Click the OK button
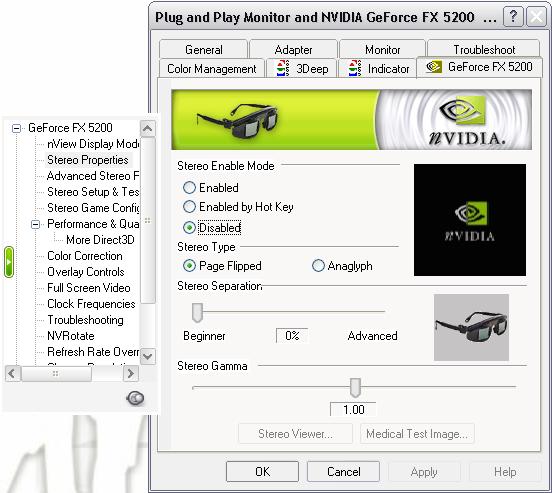 (262, 472)
